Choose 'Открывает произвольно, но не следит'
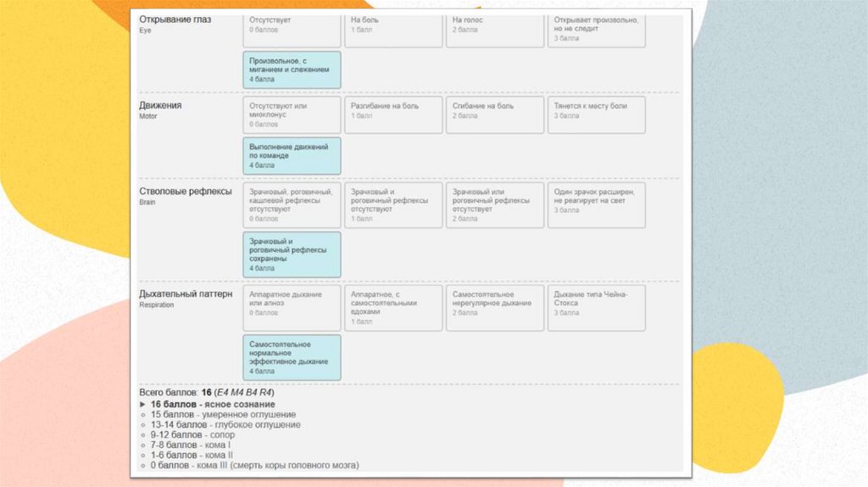The height and width of the screenshot is (487, 868). [x=596, y=31]
